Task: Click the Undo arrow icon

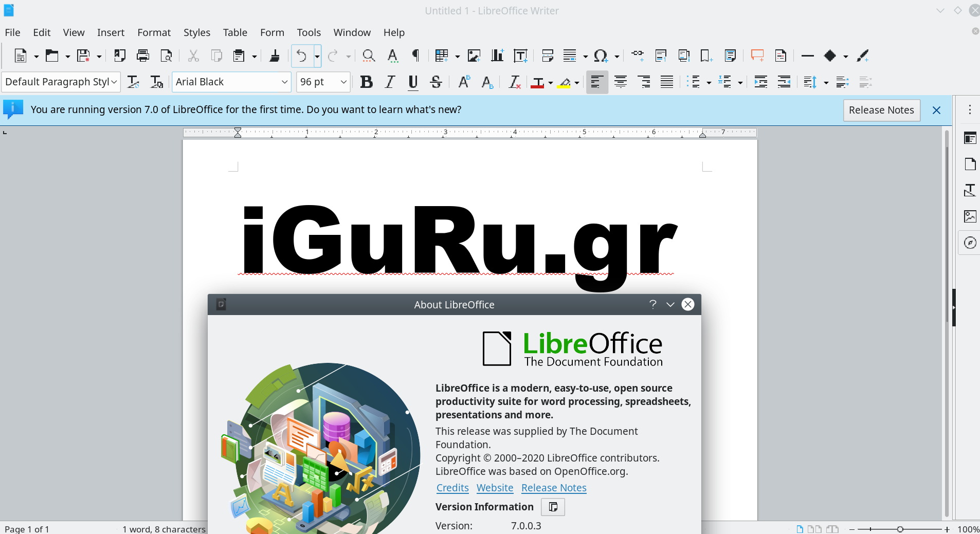Action: [302, 56]
